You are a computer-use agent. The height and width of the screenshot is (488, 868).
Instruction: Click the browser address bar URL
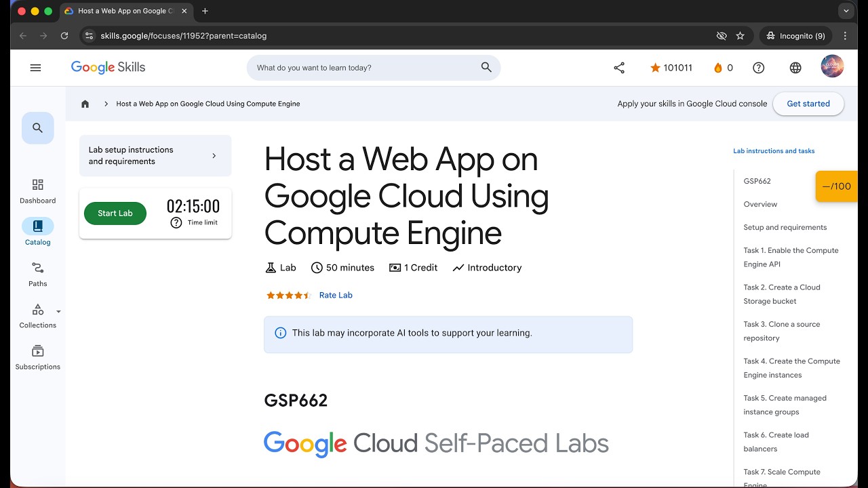click(184, 36)
